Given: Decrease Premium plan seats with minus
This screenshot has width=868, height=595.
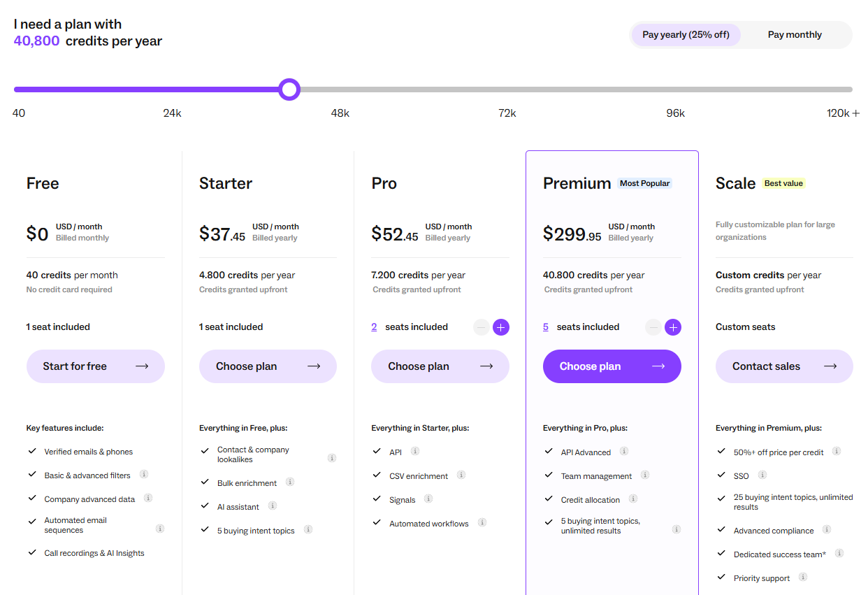Looking at the screenshot, I should [653, 327].
